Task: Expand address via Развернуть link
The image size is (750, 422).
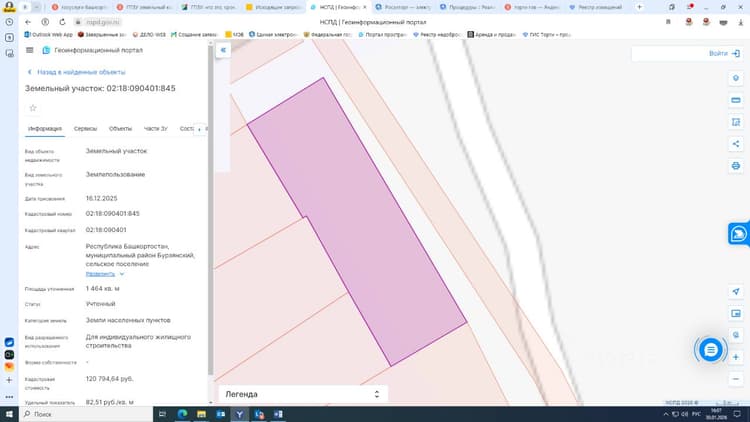Action: pos(100,274)
